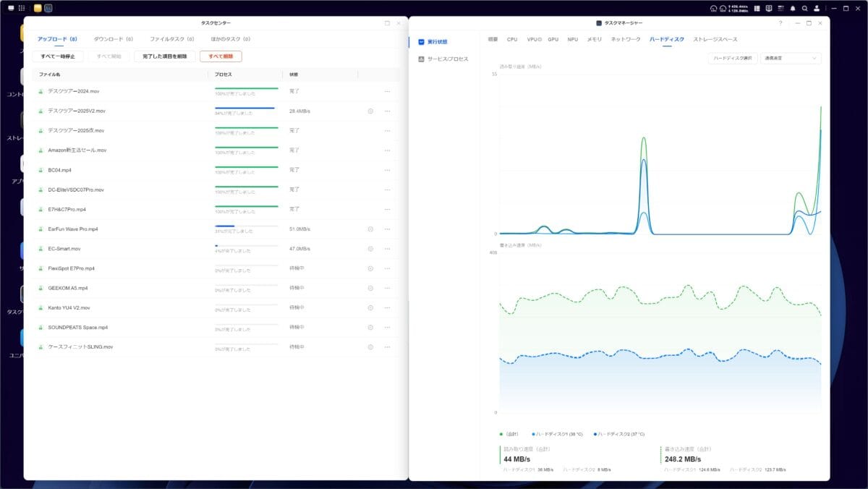
Task: Click the Task Manager help question mark
Action: coord(780,23)
